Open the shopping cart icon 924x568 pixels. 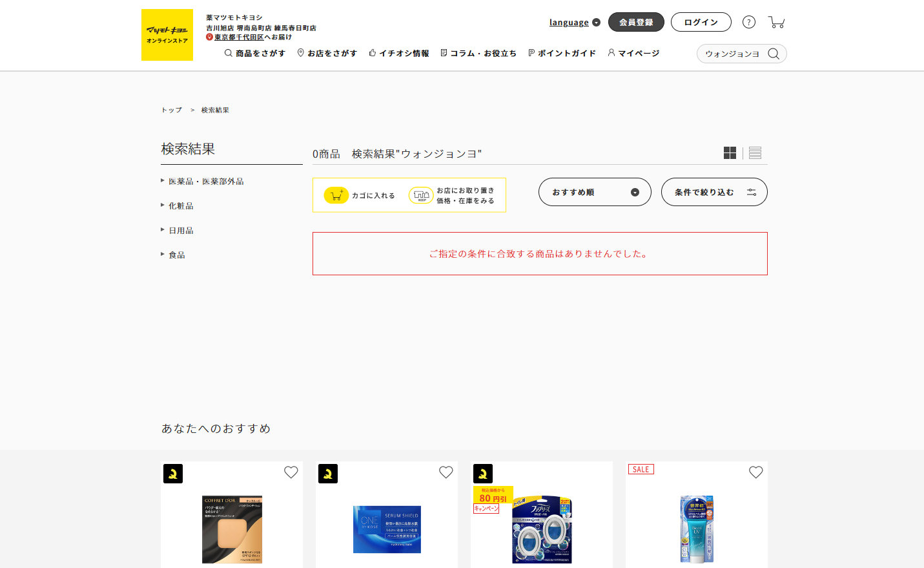(777, 21)
